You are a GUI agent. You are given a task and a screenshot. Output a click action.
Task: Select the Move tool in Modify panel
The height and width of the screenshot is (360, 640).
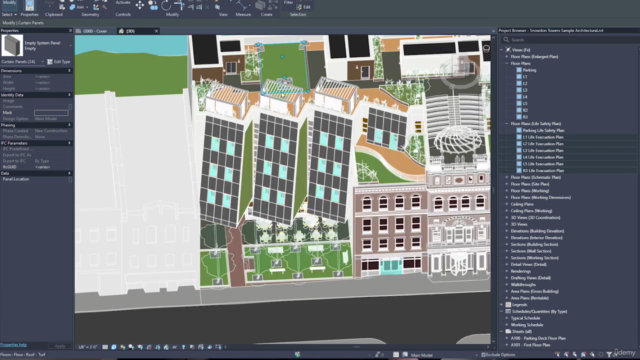coord(140,5)
